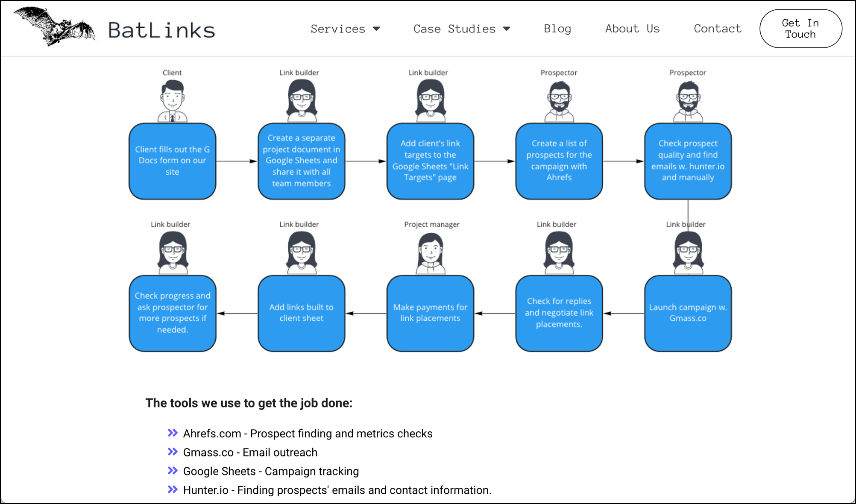Click the avatar above 'Check progress and ask prospector'
The image size is (856, 504).
coord(173,253)
